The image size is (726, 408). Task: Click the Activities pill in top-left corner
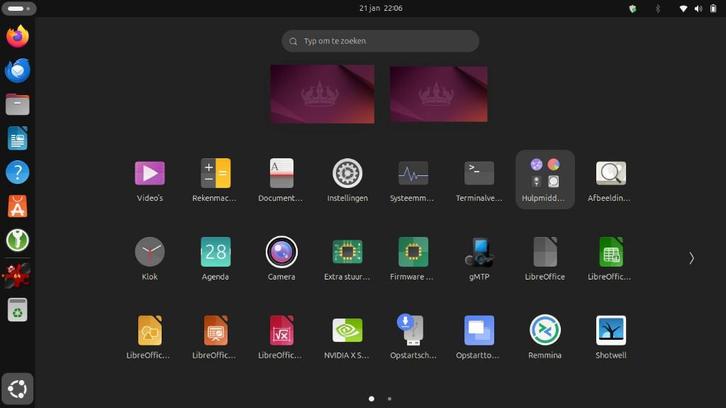point(18,8)
